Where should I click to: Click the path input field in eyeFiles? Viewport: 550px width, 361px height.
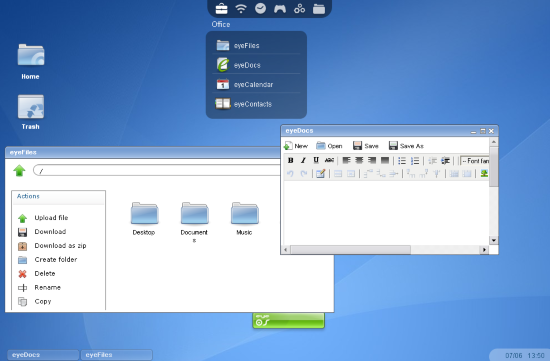coord(158,171)
